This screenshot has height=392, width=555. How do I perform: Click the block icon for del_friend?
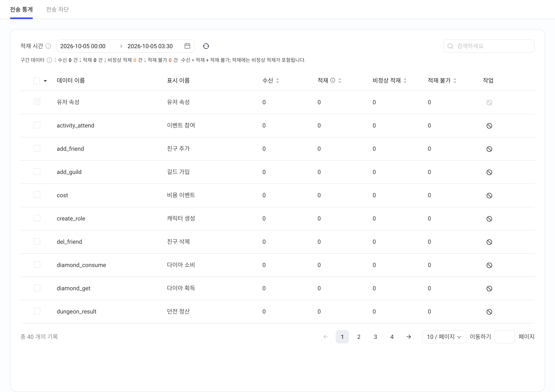click(x=489, y=242)
